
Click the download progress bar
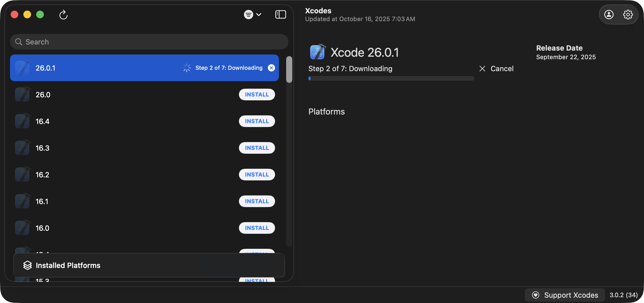(391, 78)
